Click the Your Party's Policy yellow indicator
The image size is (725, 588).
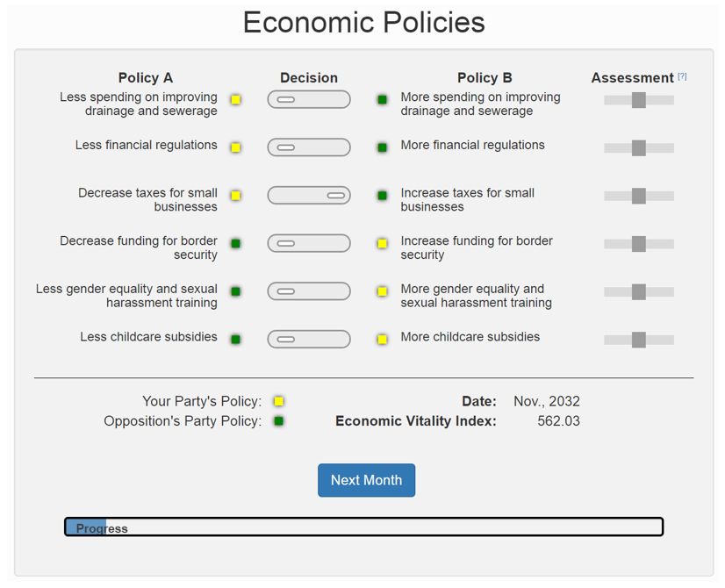(278, 401)
